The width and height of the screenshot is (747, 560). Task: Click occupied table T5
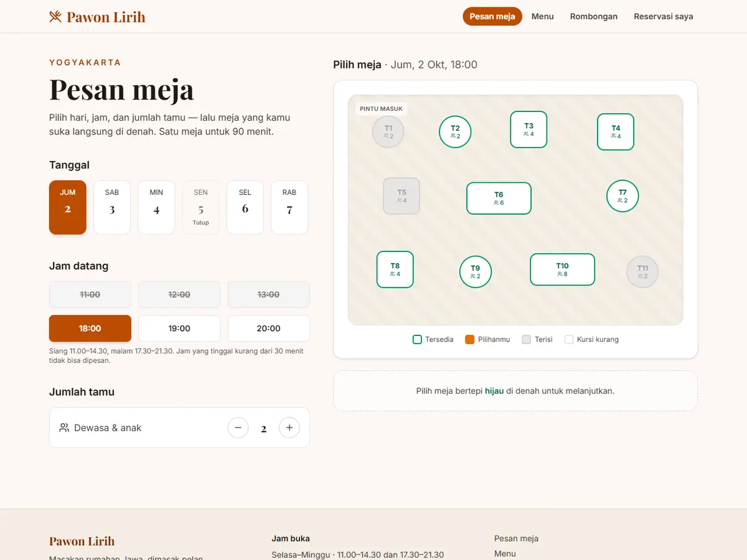click(x=402, y=196)
